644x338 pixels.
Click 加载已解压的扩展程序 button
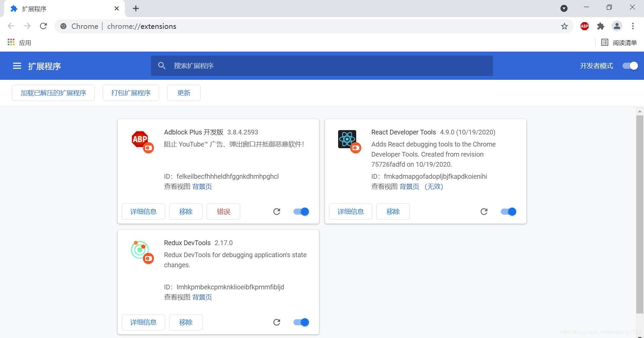[53, 93]
